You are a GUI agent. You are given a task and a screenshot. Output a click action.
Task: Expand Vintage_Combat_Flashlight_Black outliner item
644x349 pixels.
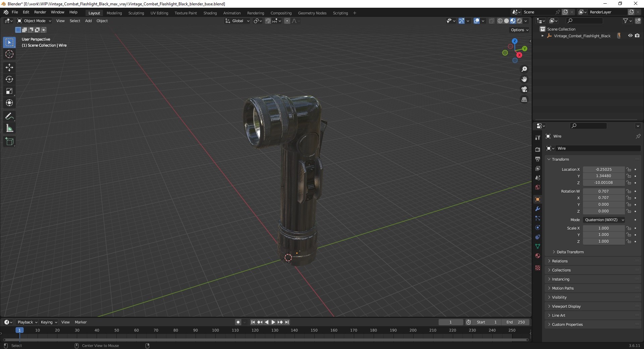pyautogui.click(x=543, y=36)
